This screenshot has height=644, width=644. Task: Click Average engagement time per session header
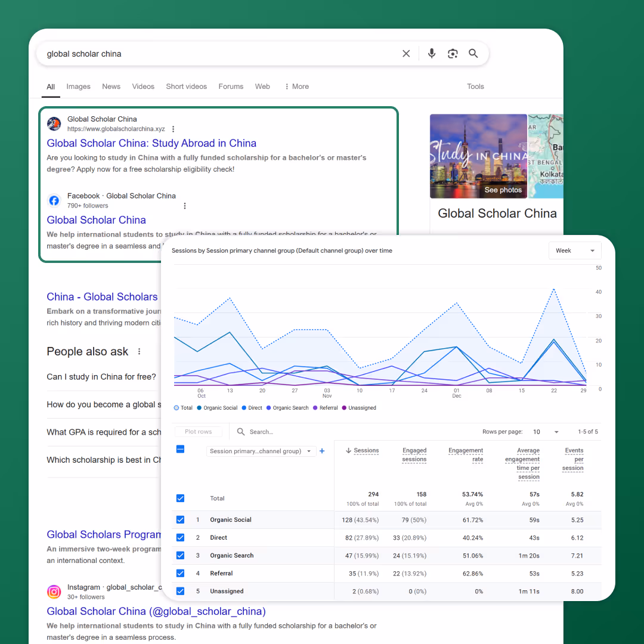click(x=522, y=464)
